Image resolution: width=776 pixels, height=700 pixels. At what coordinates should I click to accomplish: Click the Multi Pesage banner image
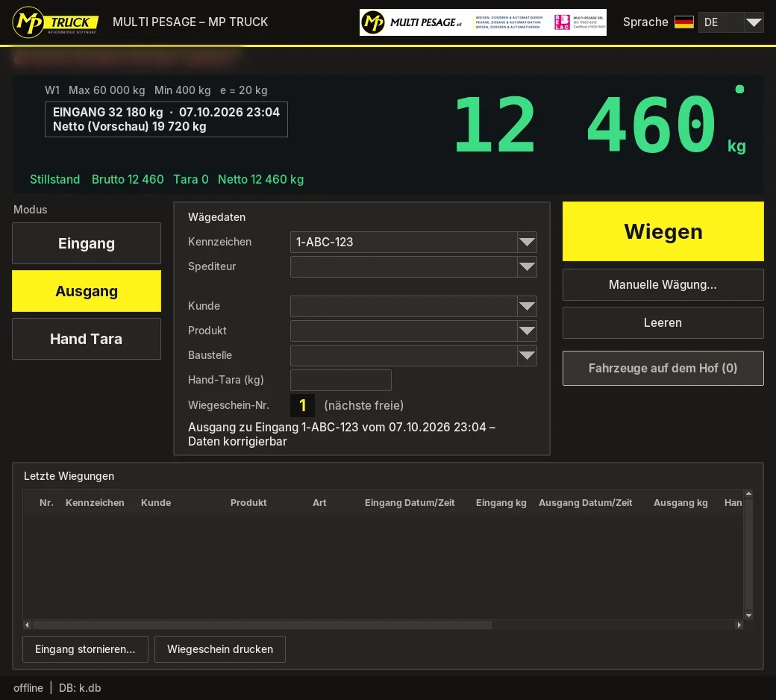(483, 22)
